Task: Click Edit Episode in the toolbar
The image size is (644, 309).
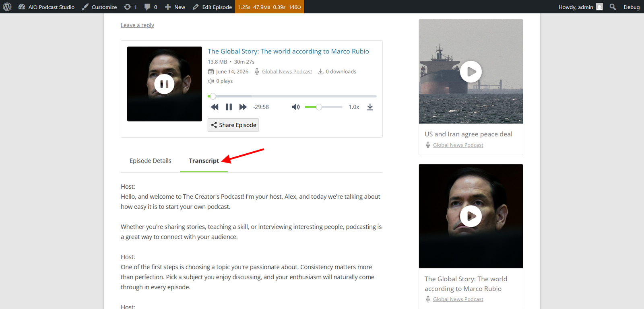Action: coord(212,7)
